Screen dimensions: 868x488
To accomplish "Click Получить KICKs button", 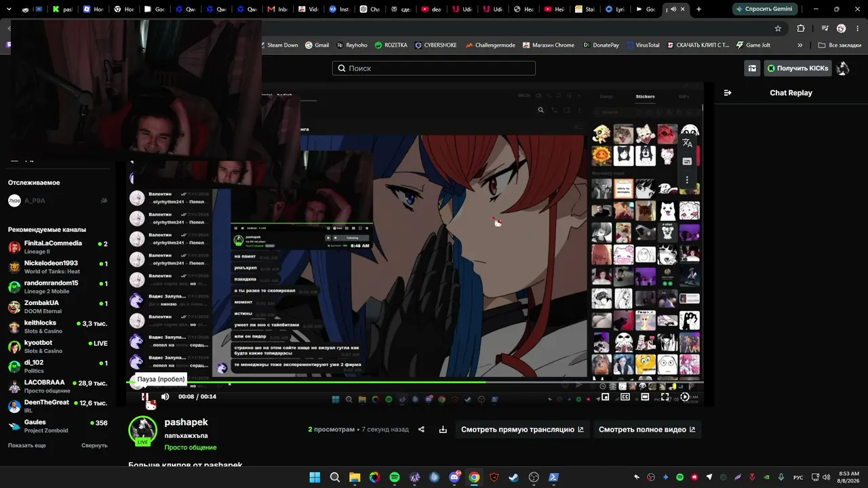I will pos(797,68).
